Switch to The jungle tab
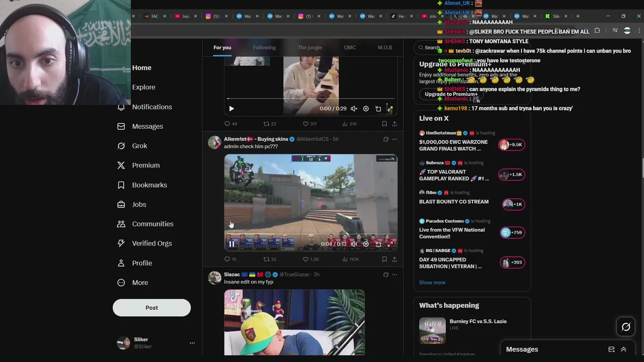Screen dimensions: 644x362 pyautogui.click(x=309, y=48)
